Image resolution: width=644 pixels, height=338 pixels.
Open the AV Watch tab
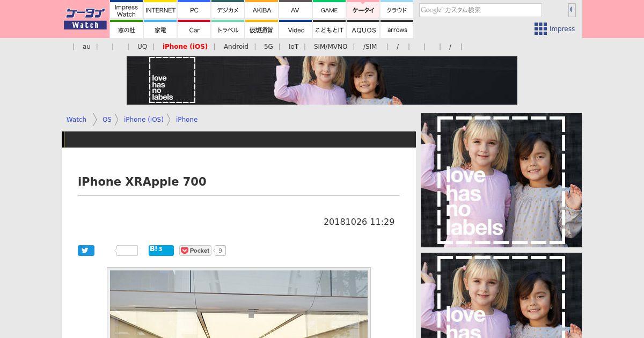pos(295,10)
